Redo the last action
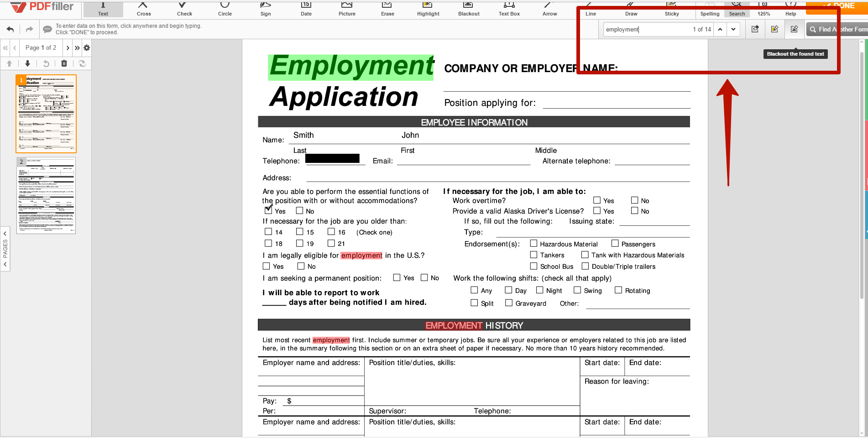Viewport: 868px width, 438px height. point(29,29)
